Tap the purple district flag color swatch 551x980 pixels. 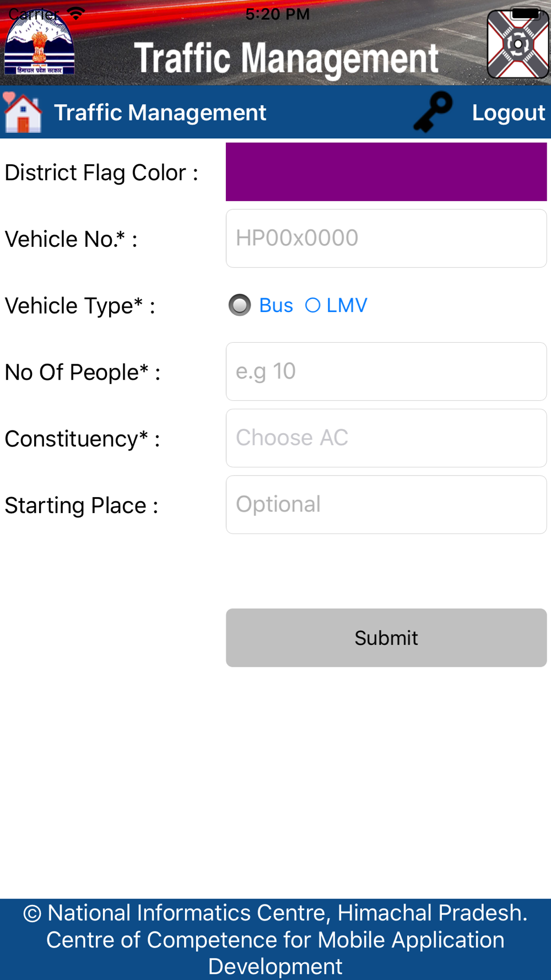pyautogui.click(x=386, y=172)
